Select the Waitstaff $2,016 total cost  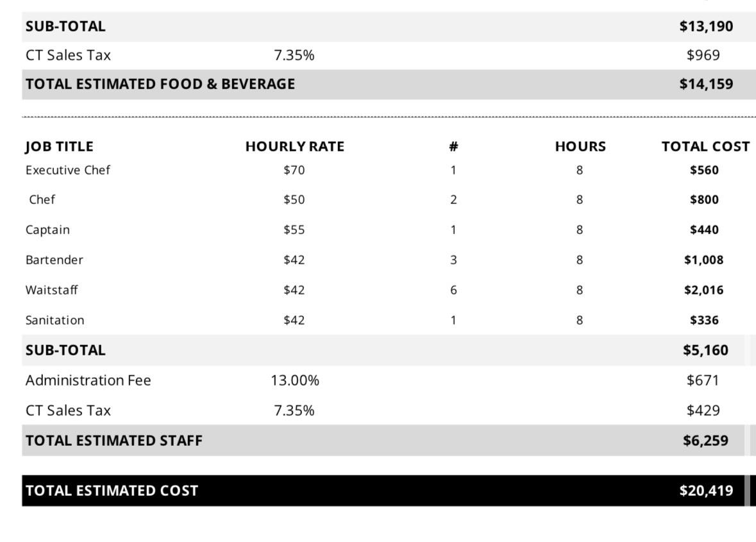pyautogui.click(x=703, y=290)
